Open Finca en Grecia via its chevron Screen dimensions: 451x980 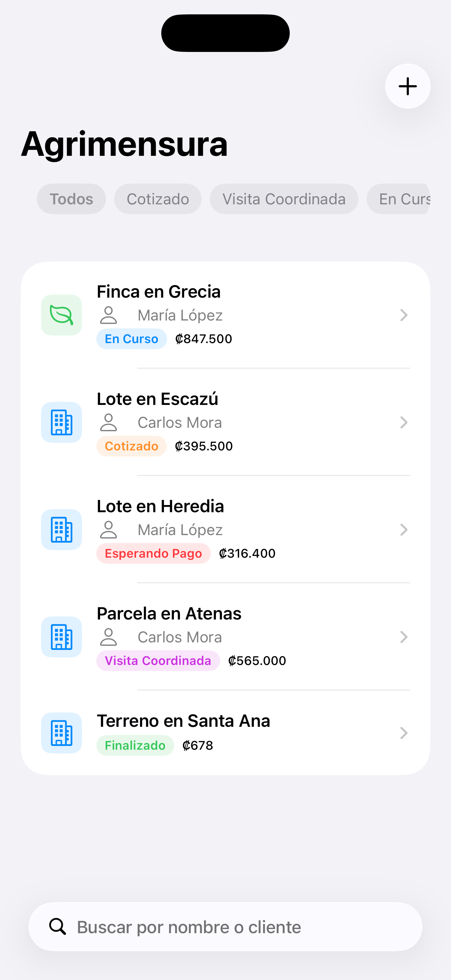point(404,315)
